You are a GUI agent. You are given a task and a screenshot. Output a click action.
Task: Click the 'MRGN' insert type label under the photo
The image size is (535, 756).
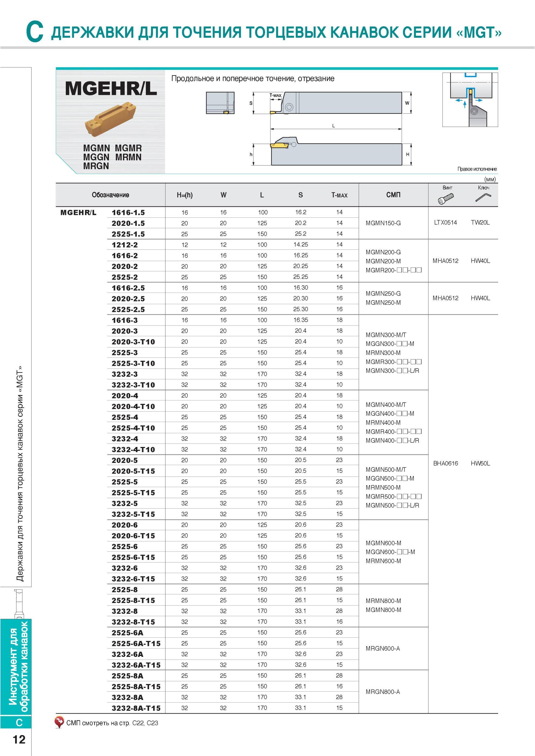(96, 166)
